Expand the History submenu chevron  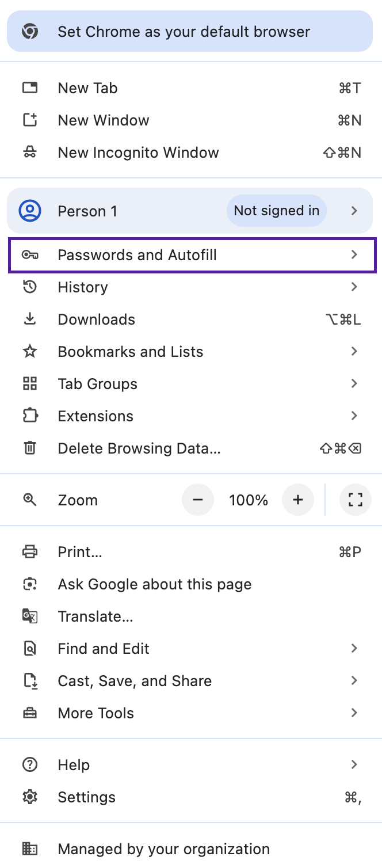354,287
